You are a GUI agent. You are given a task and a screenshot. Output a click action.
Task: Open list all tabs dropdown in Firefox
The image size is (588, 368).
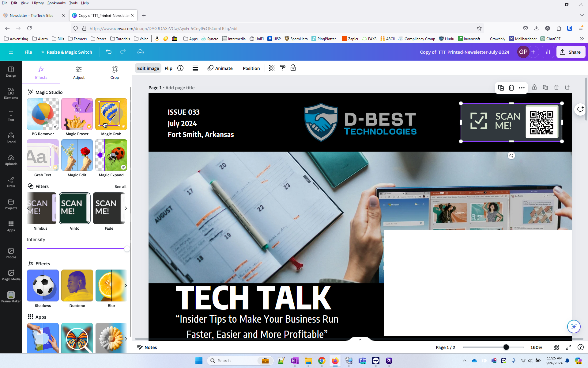pyautogui.click(x=582, y=15)
